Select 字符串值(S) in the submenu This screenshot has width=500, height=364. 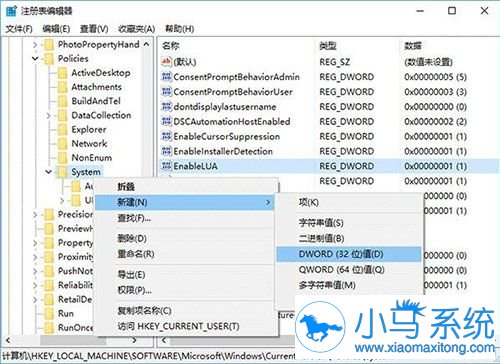[349, 223]
